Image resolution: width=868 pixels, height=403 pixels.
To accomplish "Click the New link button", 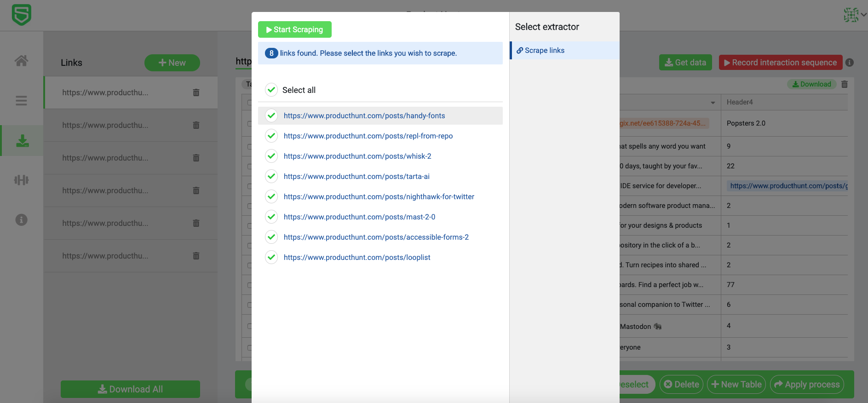I will 172,63.
